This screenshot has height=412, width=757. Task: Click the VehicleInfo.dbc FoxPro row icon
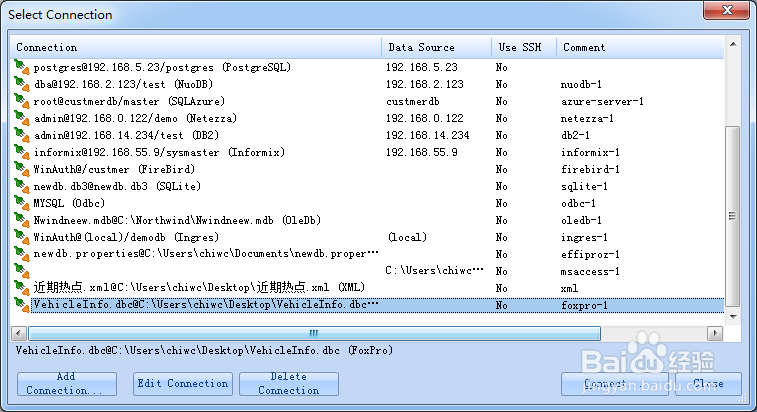pos(22,305)
